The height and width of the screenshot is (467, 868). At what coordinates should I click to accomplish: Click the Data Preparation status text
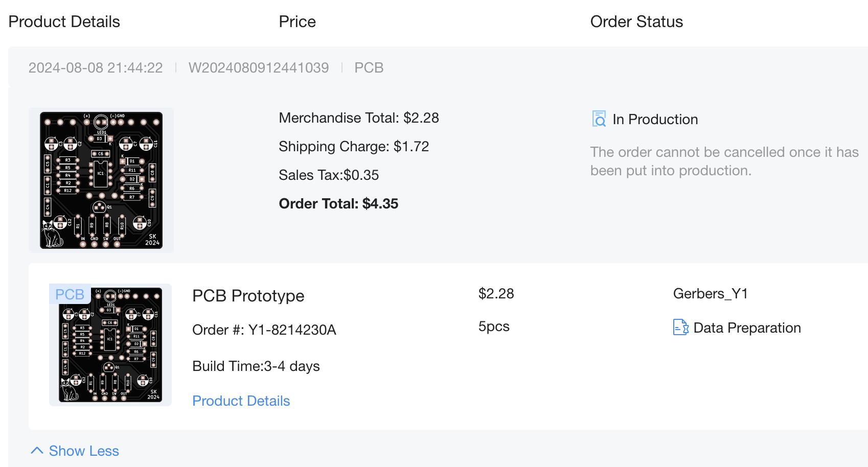pyautogui.click(x=747, y=328)
